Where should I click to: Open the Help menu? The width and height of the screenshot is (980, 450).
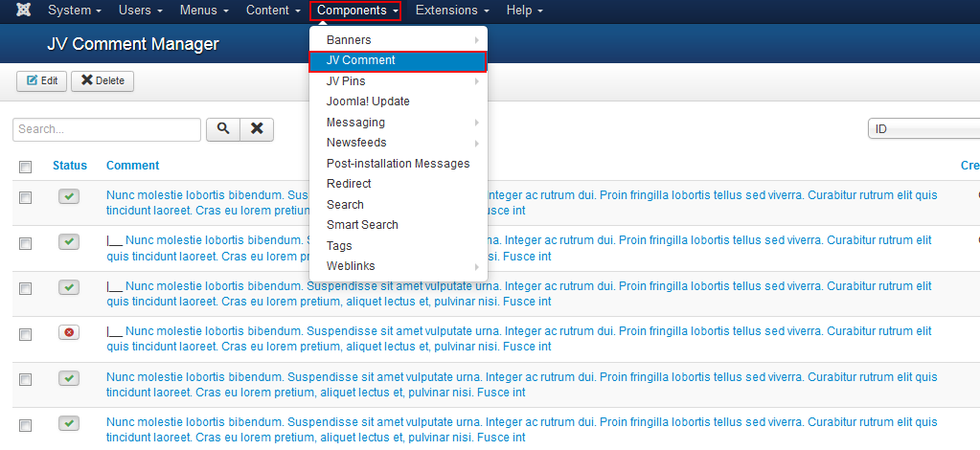[524, 11]
